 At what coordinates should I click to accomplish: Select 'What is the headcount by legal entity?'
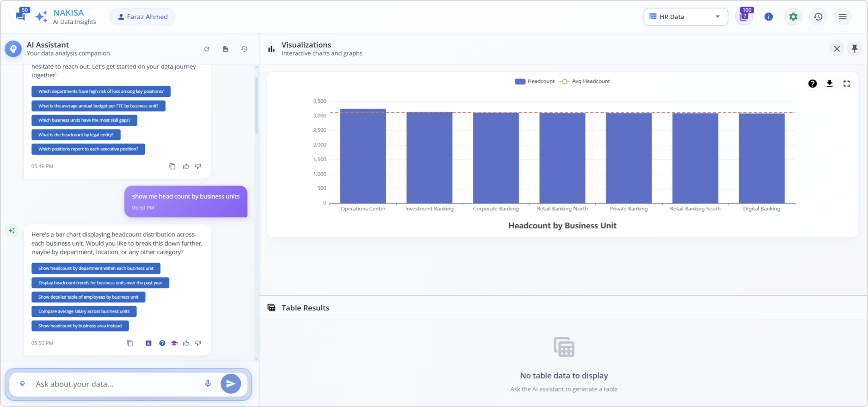(76, 135)
